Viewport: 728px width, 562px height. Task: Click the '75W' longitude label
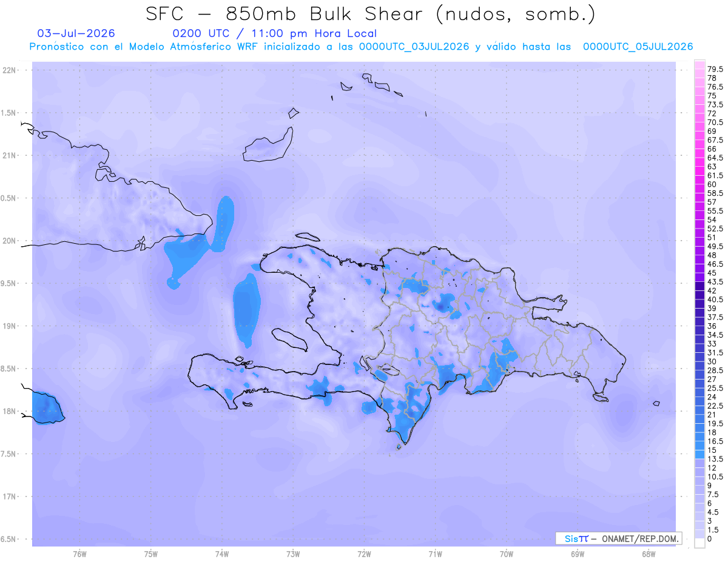click(151, 554)
